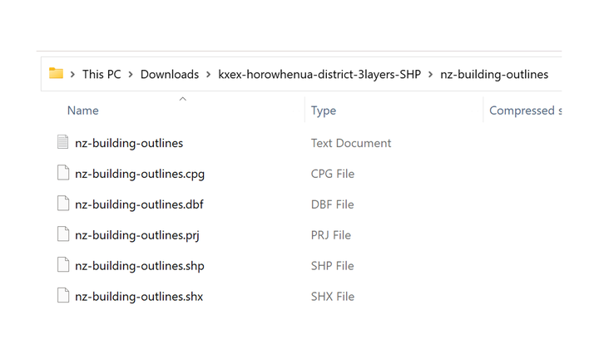This screenshot has height=364, width=599.
Task: Select the nz-building-outlines.shp file icon
Action: (x=63, y=265)
